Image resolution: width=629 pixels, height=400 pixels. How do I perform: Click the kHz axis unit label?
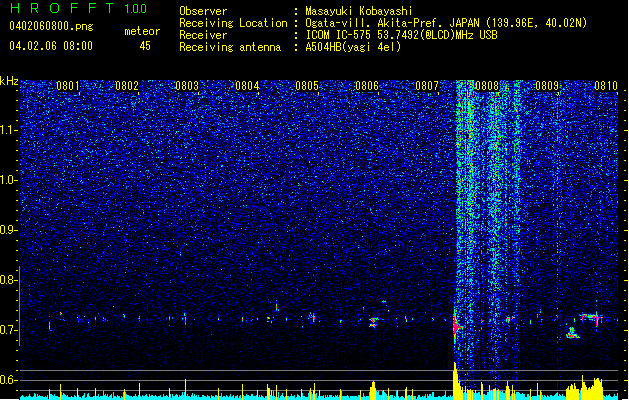(x=9, y=81)
